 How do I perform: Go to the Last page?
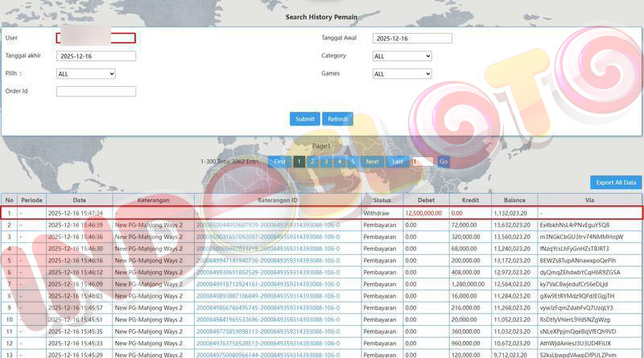coord(397,162)
